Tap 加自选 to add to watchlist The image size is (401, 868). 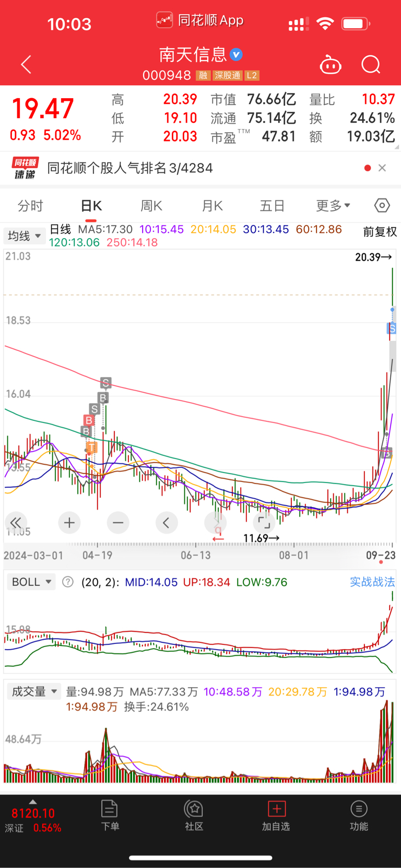(x=276, y=815)
